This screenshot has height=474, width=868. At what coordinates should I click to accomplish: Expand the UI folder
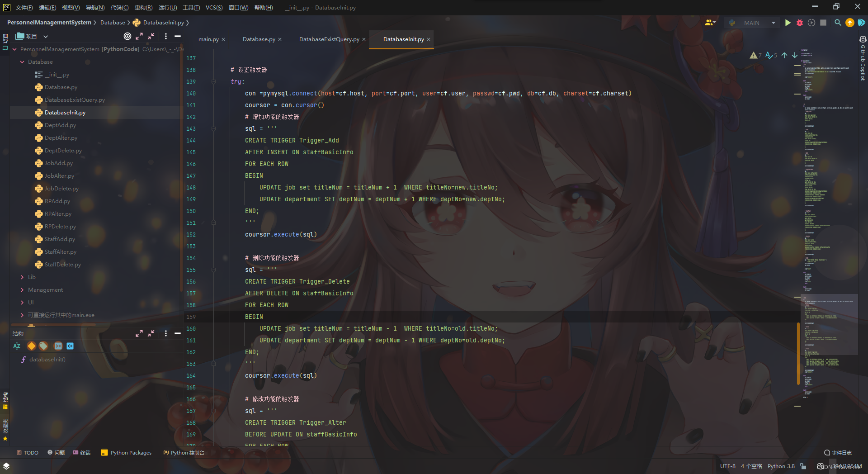(22, 302)
